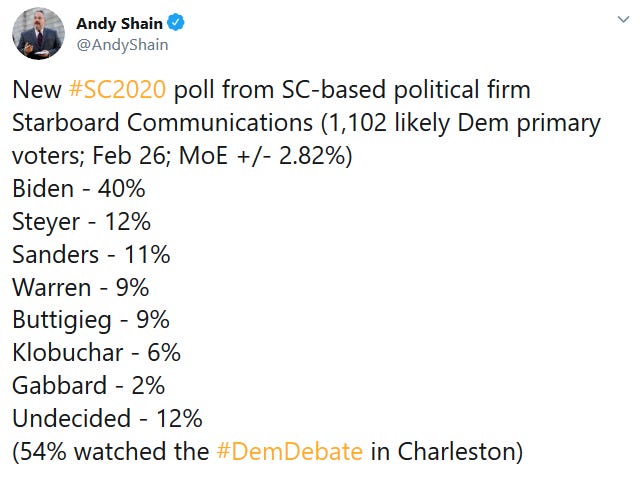
Task: Follow the #DemDebate hashtag
Action: pos(290,451)
